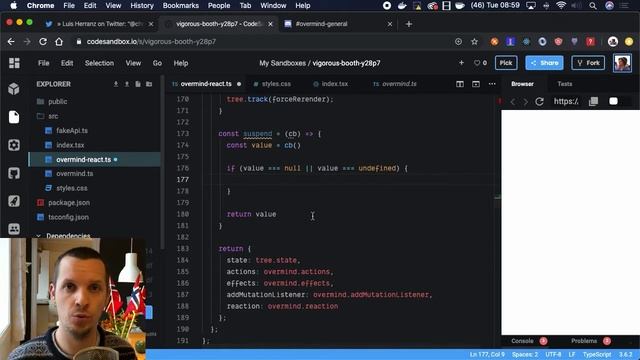This screenshot has width=640, height=360.
Task: Switch to overmind.ts editor tab
Action: pyautogui.click(x=395, y=84)
